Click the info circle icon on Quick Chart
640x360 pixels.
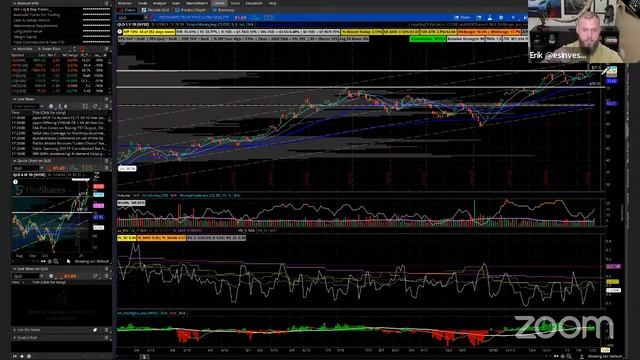click(16, 182)
